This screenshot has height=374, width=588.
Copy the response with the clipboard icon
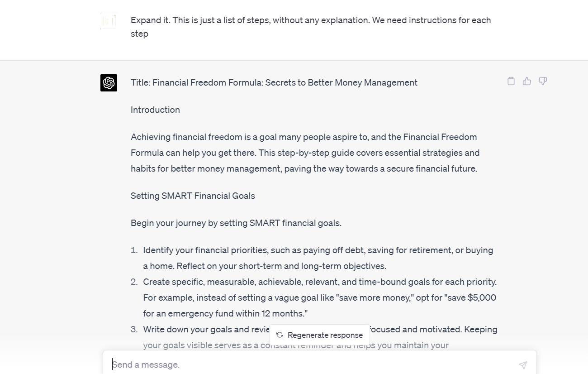pos(511,81)
